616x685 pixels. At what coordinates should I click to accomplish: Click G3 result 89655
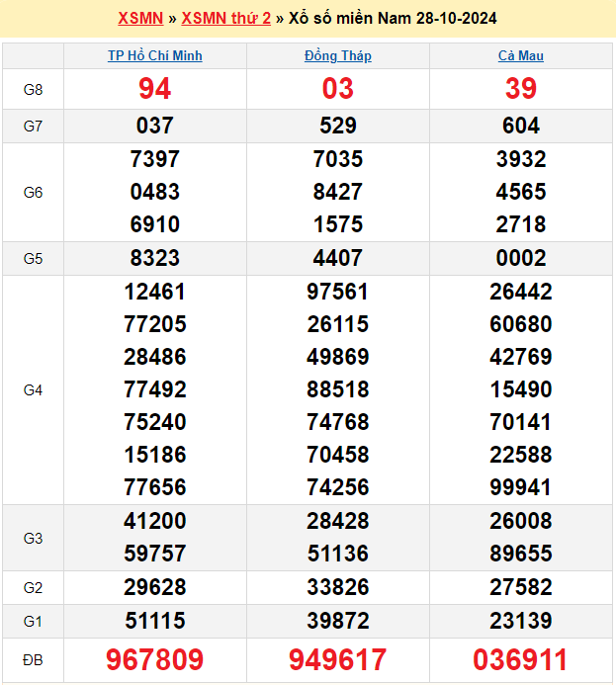click(521, 554)
